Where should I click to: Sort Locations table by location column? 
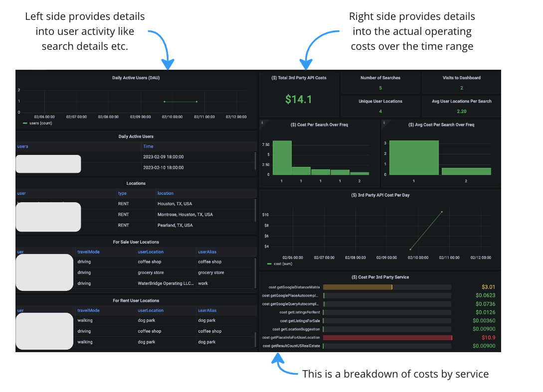click(166, 193)
